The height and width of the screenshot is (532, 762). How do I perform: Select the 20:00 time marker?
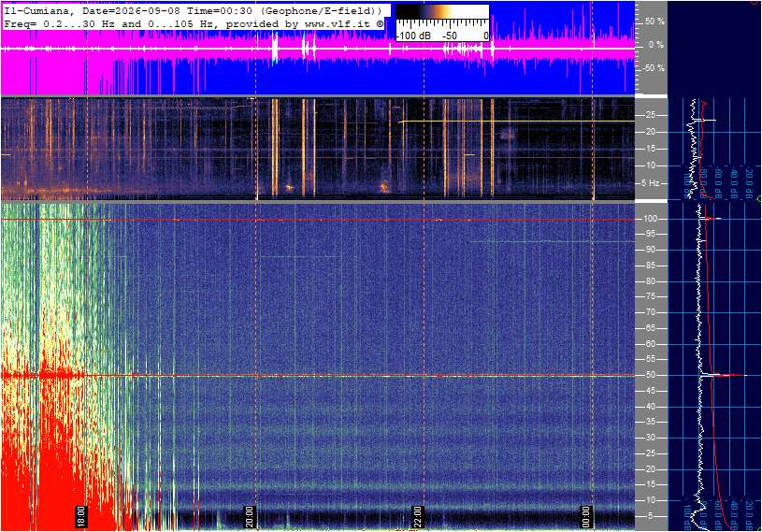(x=249, y=516)
